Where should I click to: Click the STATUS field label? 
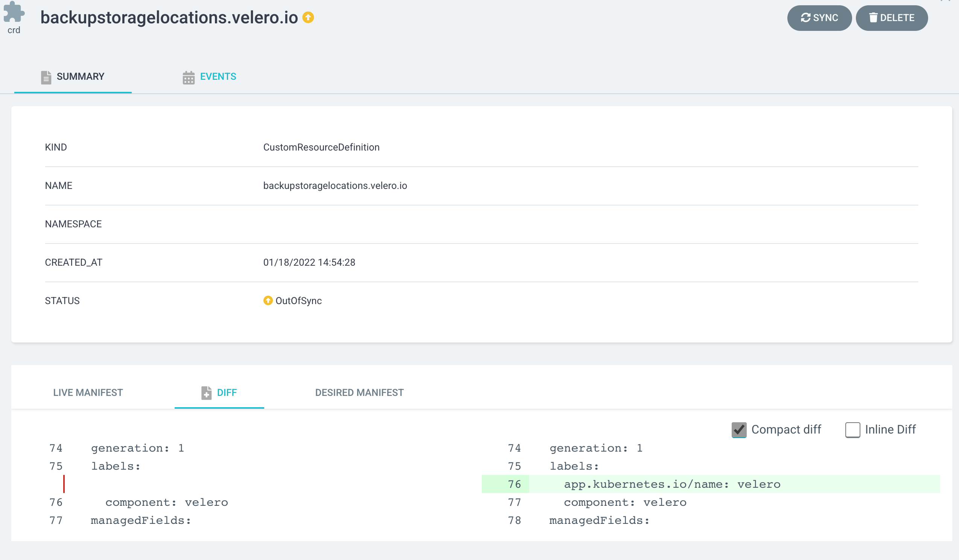(62, 301)
